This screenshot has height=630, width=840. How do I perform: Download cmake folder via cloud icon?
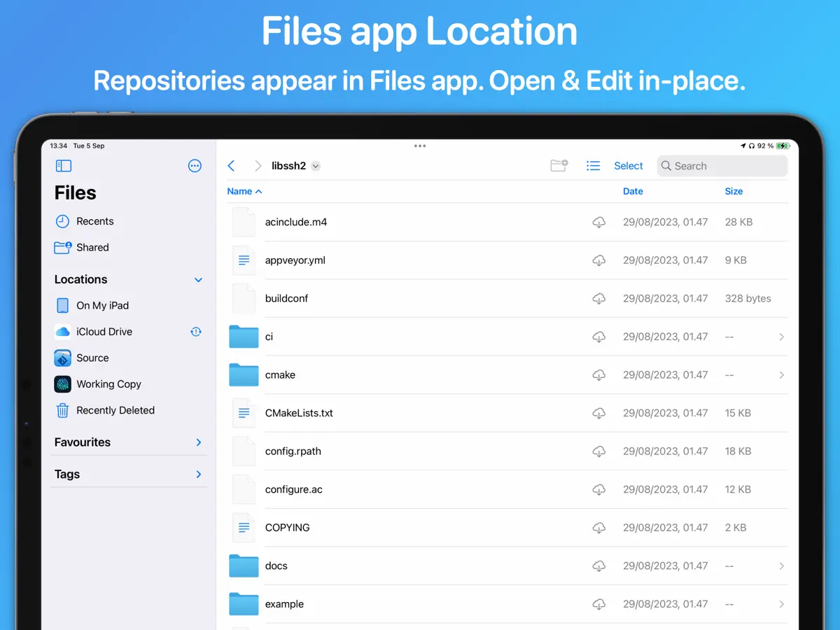click(x=599, y=374)
